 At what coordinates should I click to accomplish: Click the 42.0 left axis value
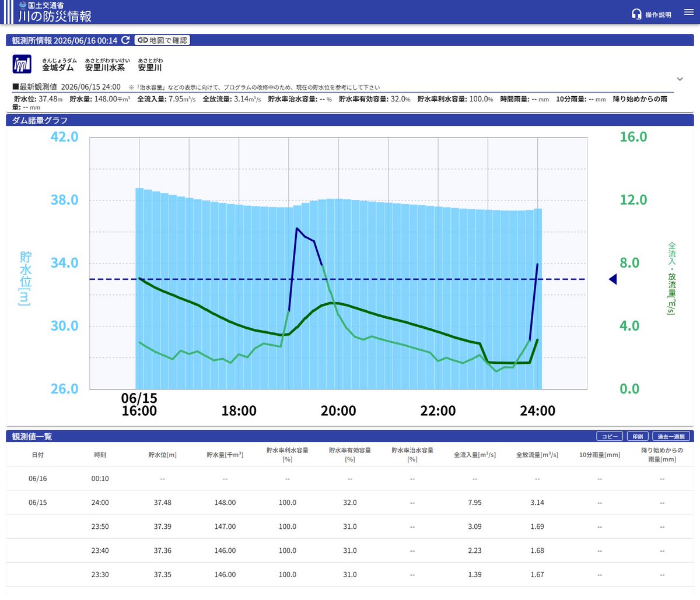click(x=64, y=137)
